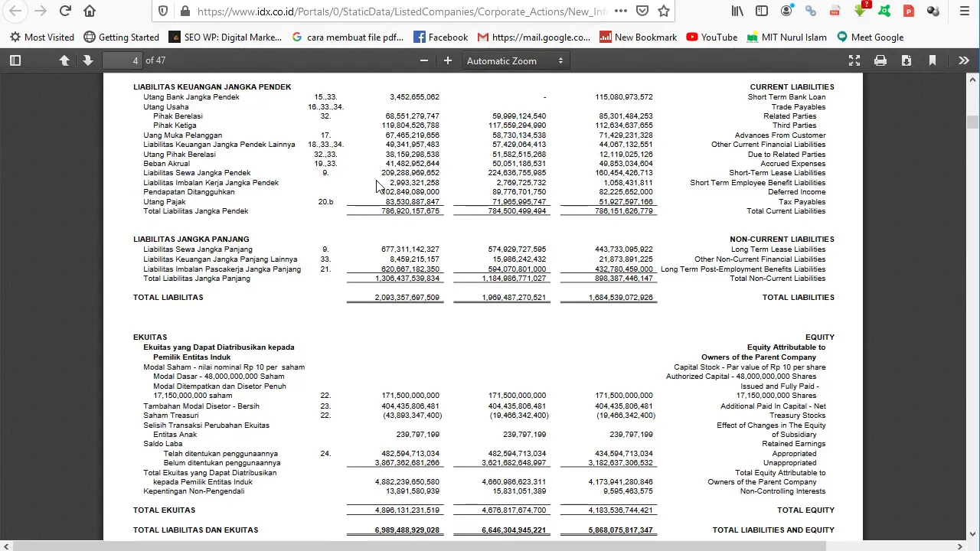This screenshot has height=551, width=980.
Task: Click the gray spheres extension icon
Action: click(x=933, y=11)
